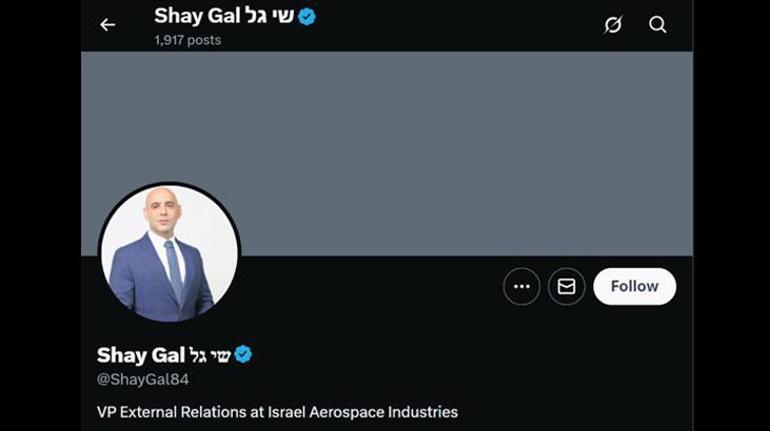Send a message via envelope icon
770x431 pixels.
pyautogui.click(x=566, y=287)
